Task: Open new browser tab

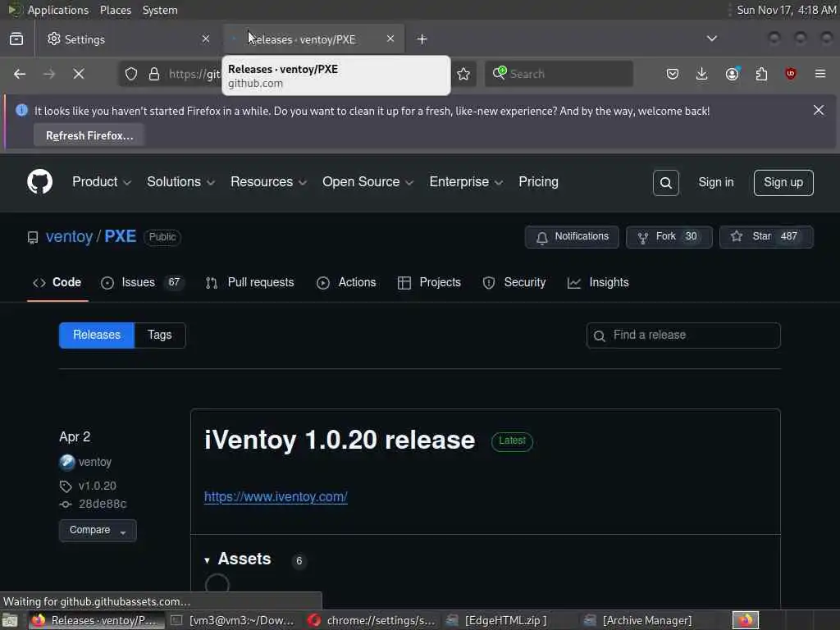Action: tap(422, 39)
